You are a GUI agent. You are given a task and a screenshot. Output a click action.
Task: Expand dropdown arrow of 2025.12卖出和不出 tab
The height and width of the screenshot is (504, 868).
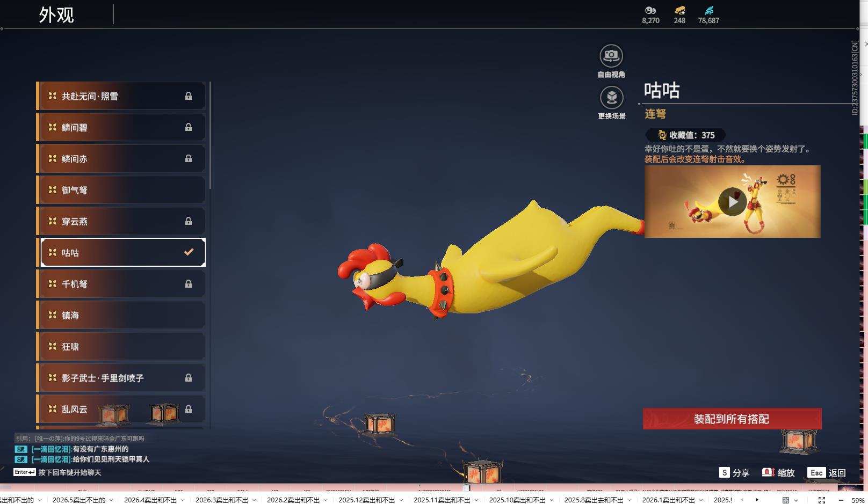(401, 500)
